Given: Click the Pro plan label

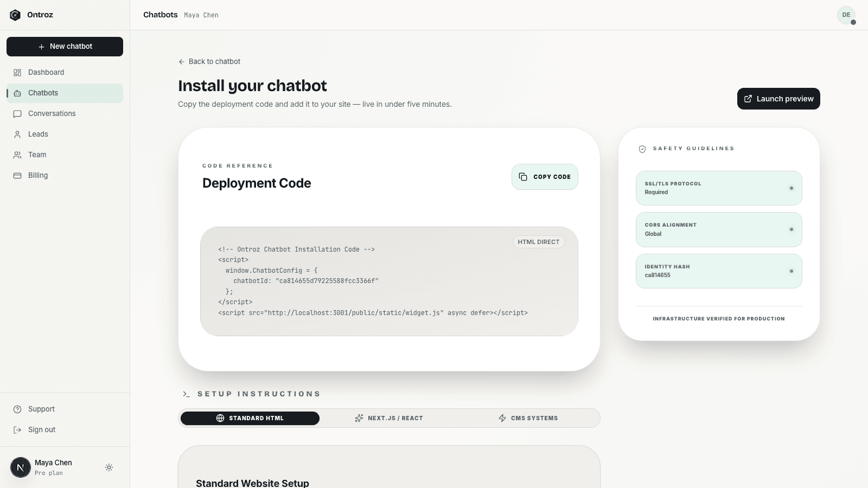Looking at the screenshot, I should [x=49, y=473].
